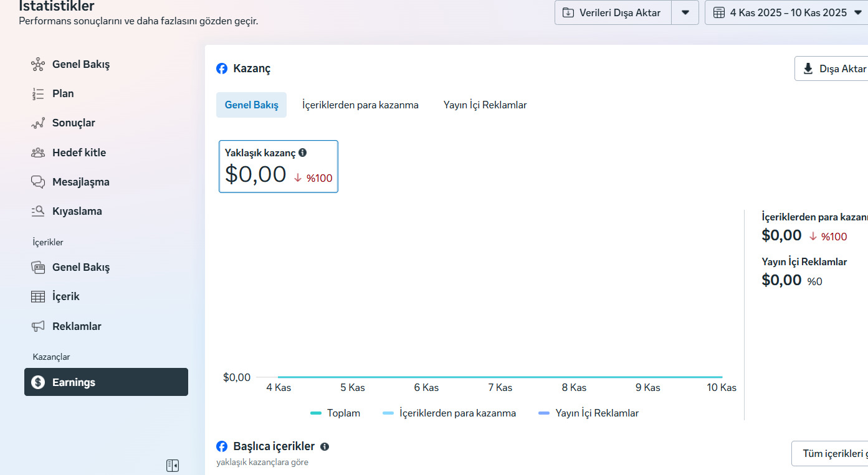Click the Genel Bakış network icon in sidebar

coord(38,64)
